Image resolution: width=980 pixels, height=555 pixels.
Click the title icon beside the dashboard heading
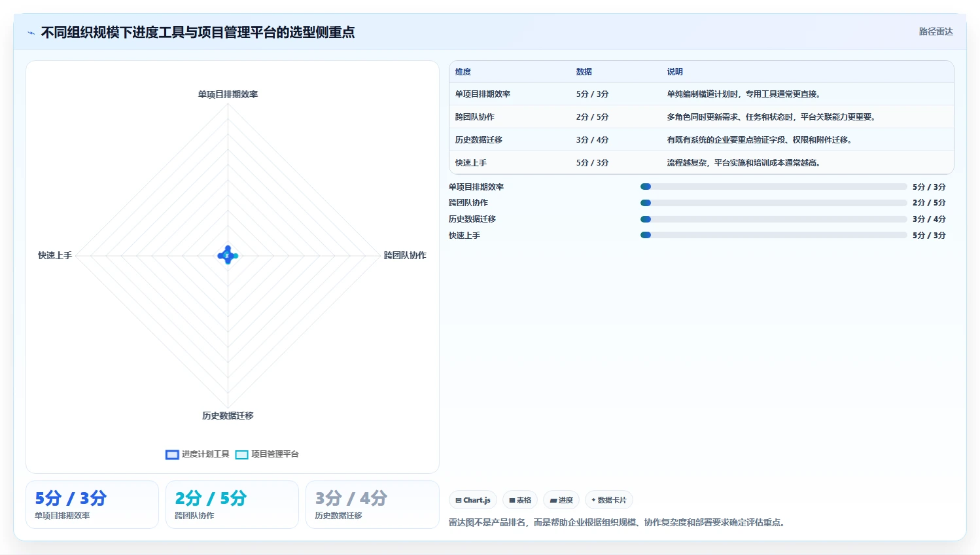point(31,33)
